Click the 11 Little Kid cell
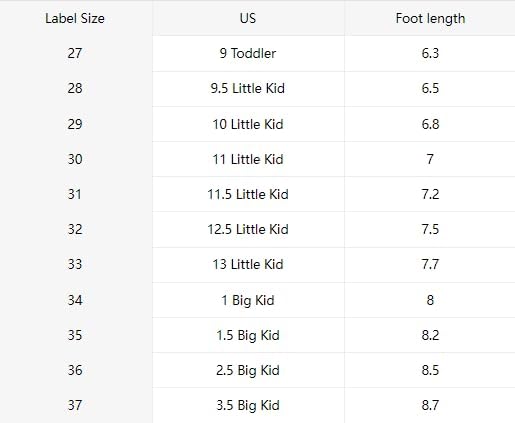This screenshot has width=515, height=423. (248, 159)
